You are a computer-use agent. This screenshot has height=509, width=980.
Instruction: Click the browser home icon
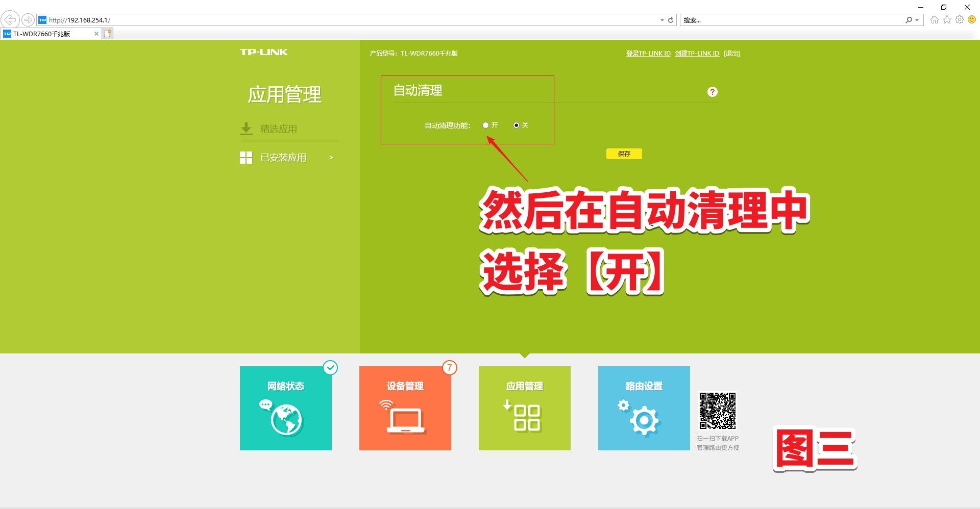[934, 20]
